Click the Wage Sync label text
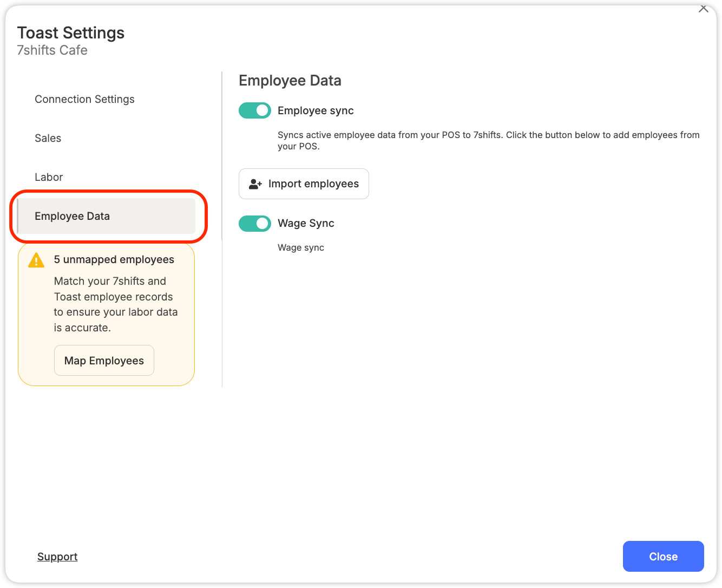722x588 pixels. click(306, 223)
